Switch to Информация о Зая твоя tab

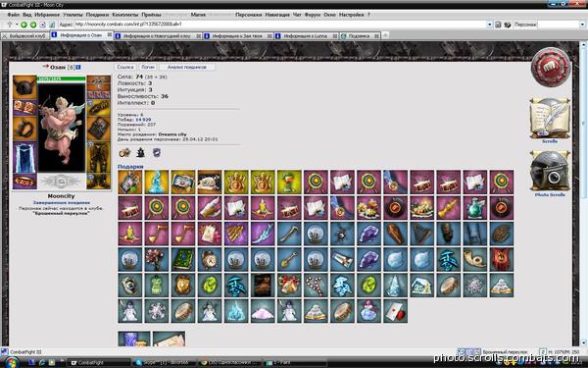(237, 36)
